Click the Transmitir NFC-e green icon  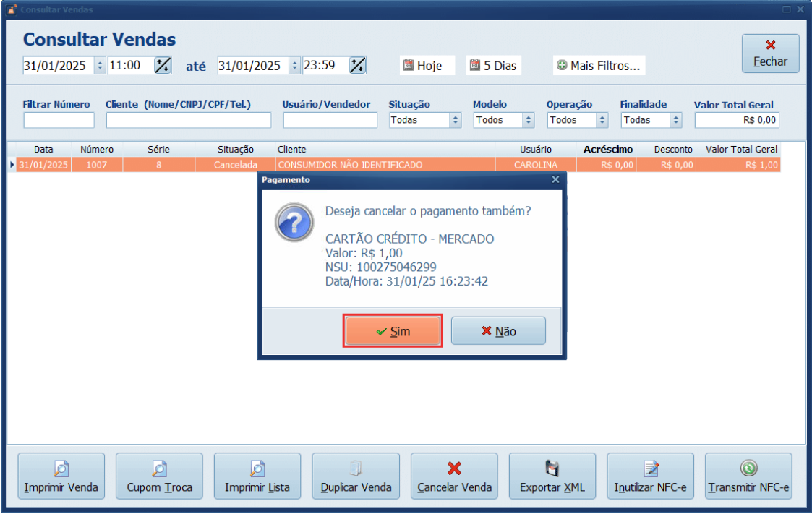tap(748, 468)
